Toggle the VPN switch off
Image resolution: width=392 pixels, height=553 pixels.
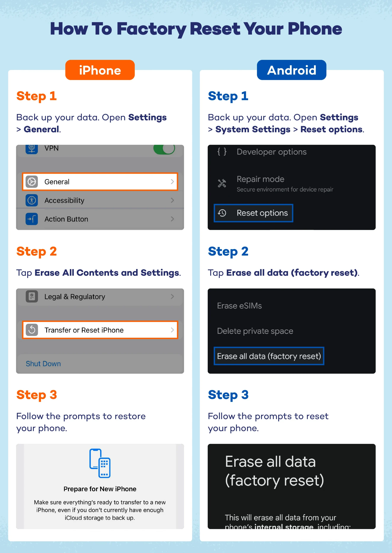point(164,149)
